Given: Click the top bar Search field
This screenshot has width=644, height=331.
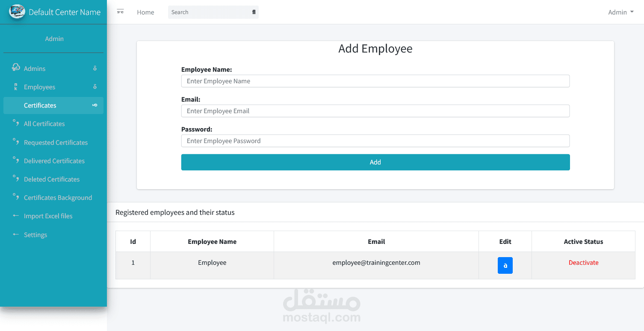Looking at the screenshot, I should pyautogui.click(x=210, y=12).
